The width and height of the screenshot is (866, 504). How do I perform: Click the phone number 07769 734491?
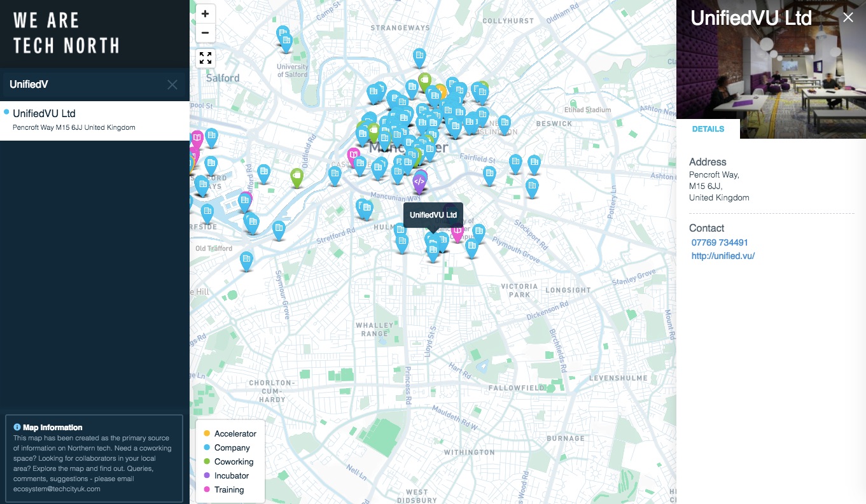pos(720,242)
